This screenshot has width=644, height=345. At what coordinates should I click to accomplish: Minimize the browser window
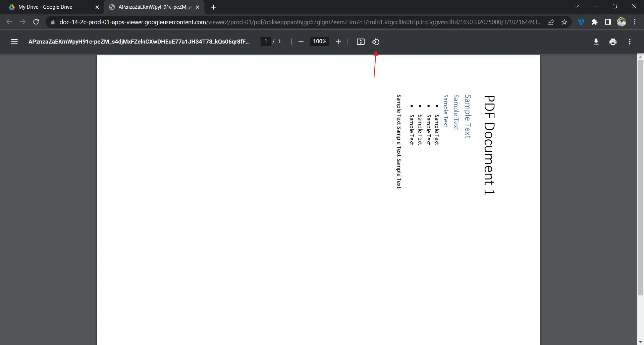(x=596, y=6)
